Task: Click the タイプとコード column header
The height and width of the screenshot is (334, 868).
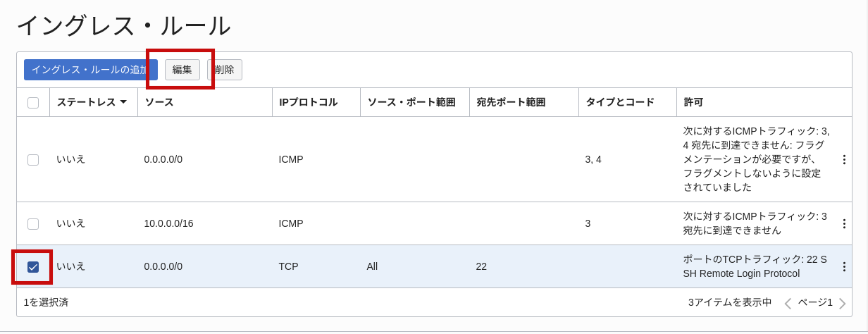Action: click(x=620, y=102)
